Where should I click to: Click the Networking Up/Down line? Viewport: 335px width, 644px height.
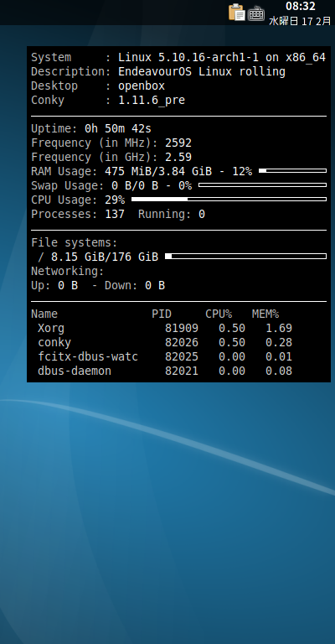point(98,285)
